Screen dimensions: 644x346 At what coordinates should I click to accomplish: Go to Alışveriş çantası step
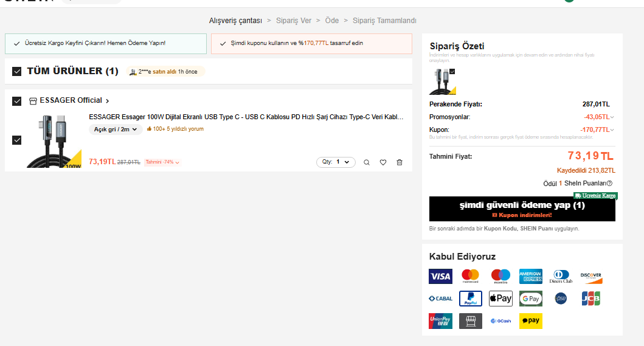coord(235,21)
